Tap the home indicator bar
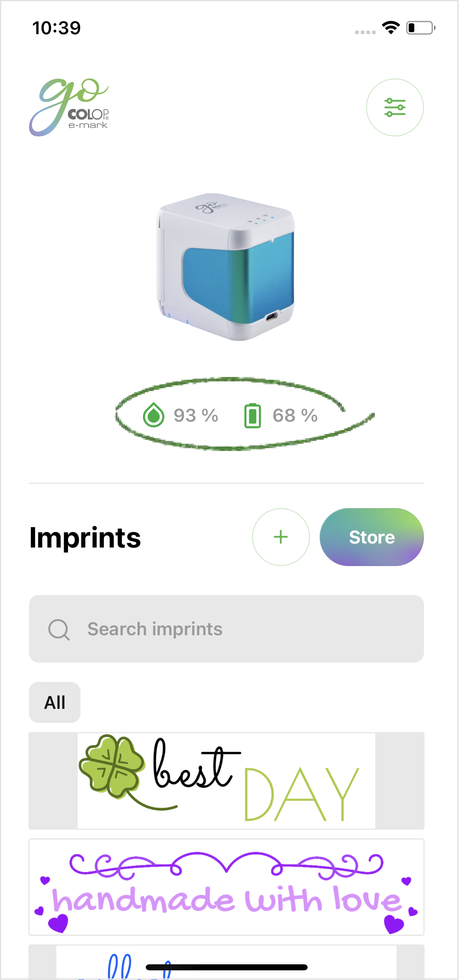459x980 pixels. [x=226, y=968]
